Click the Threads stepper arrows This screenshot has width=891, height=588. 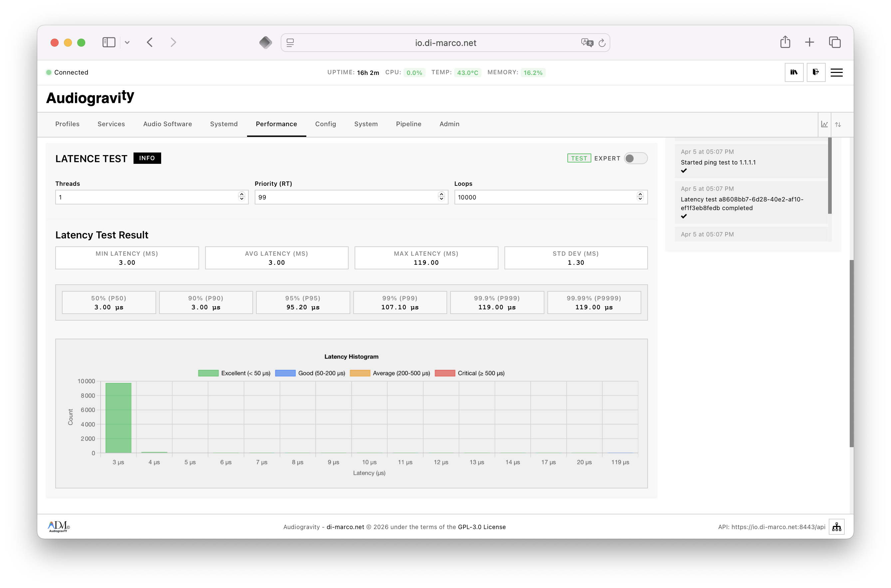[241, 196]
